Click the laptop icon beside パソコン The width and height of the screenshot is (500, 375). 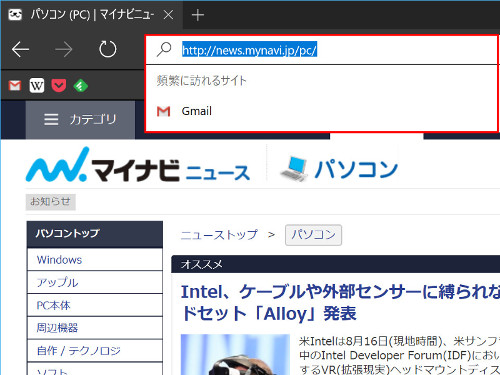point(295,169)
